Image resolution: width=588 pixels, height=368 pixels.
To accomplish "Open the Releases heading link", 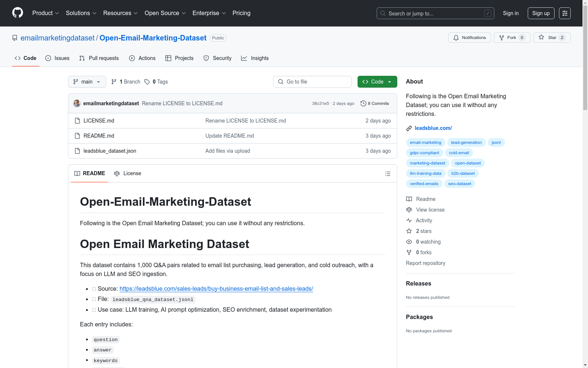I will [x=419, y=283].
